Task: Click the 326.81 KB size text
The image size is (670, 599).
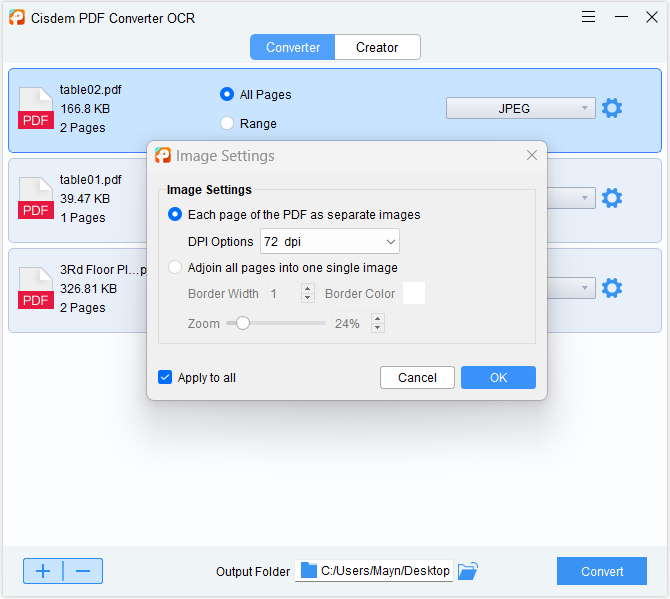Action: tap(88, 288)
